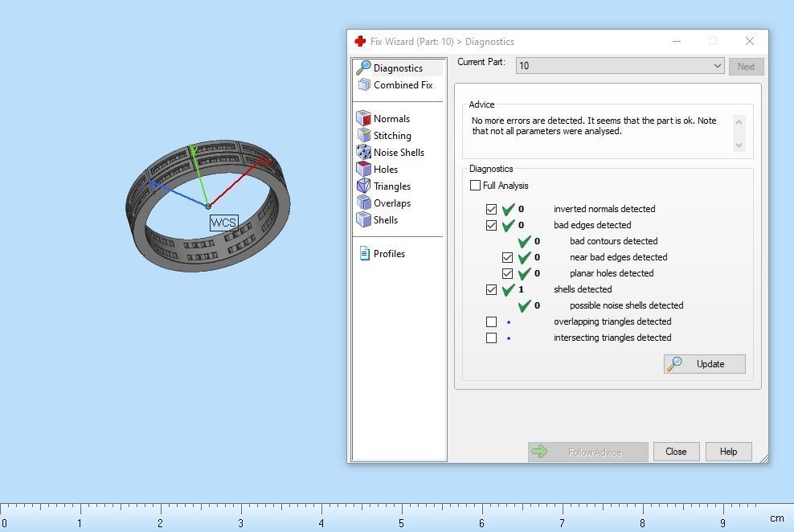Select the Triangles text label

click(392, 186)
